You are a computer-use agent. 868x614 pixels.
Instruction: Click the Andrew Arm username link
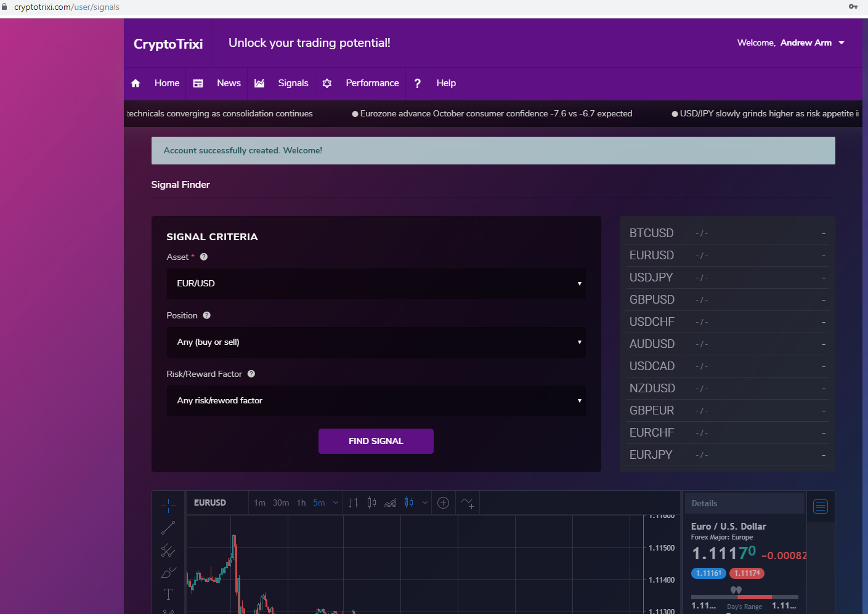[806, 43]
